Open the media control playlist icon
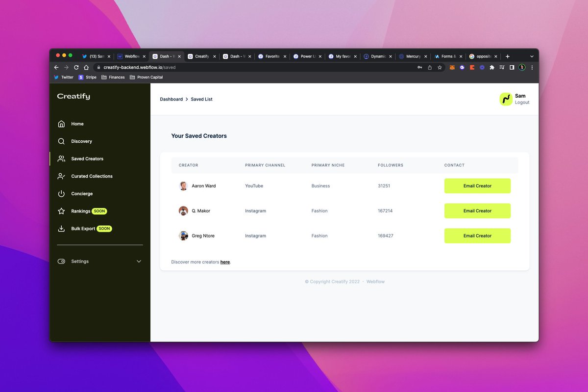 (x=502, y=67)
